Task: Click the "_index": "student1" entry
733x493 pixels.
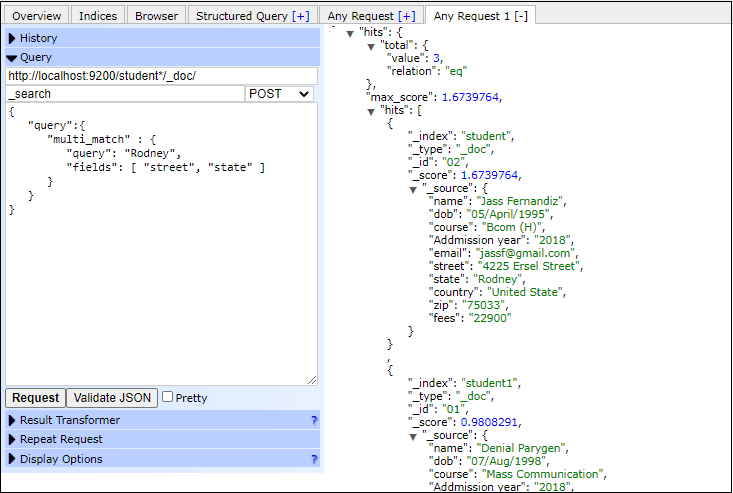Action: click(x=464, y=383)
